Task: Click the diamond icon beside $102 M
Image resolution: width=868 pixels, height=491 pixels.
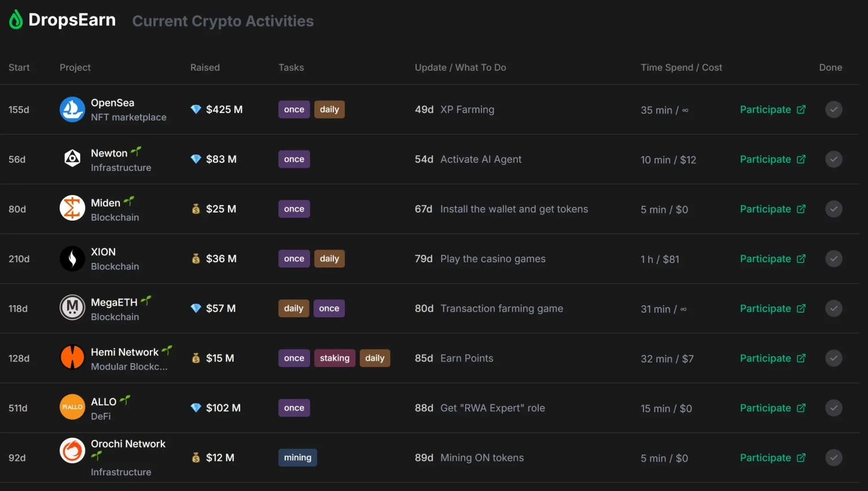Action: coord(196,408)
